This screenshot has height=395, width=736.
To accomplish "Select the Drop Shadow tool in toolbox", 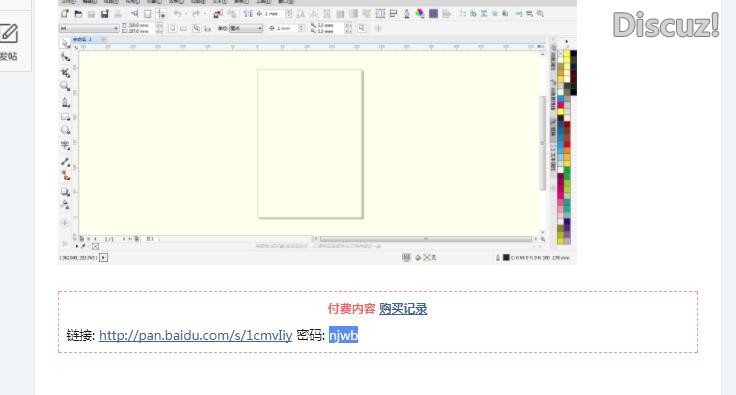I will point(65,192).
